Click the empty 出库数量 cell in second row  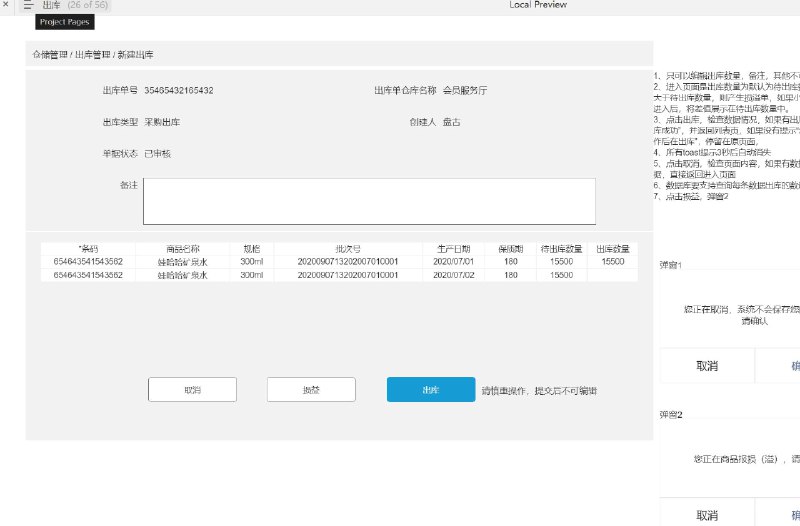coord(613,275)
